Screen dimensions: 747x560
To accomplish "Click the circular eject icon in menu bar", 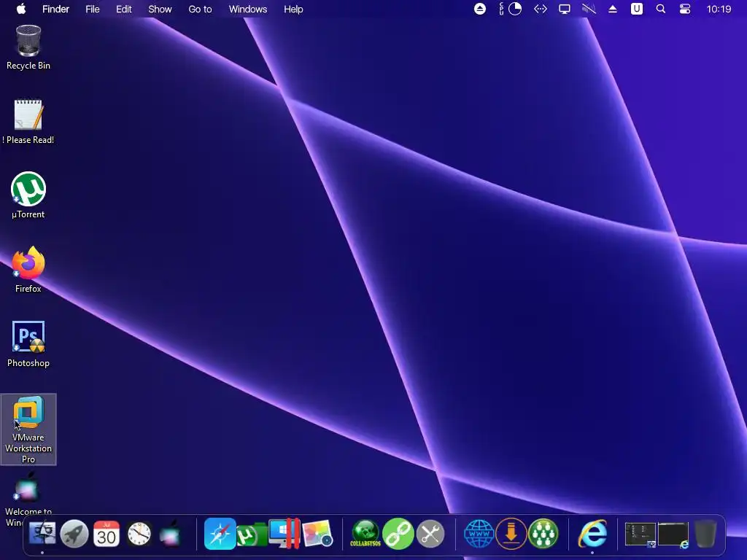I will [x=480, y=9].
